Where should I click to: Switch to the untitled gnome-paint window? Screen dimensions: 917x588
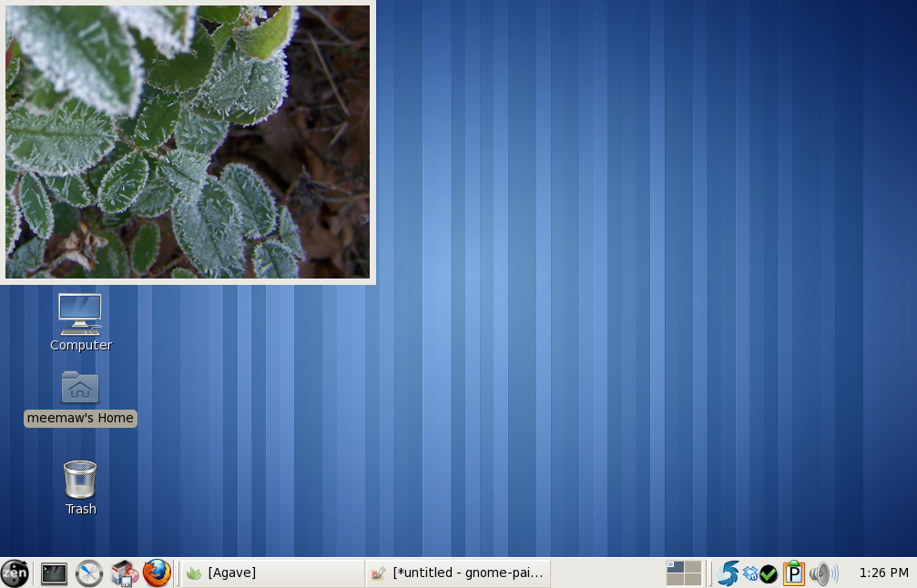pos(459,573)
